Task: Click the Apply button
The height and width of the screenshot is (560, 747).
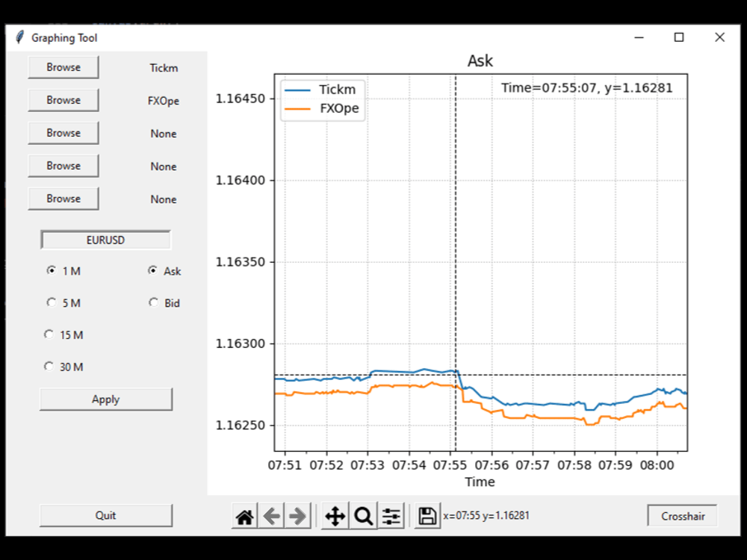Action: 105,399
